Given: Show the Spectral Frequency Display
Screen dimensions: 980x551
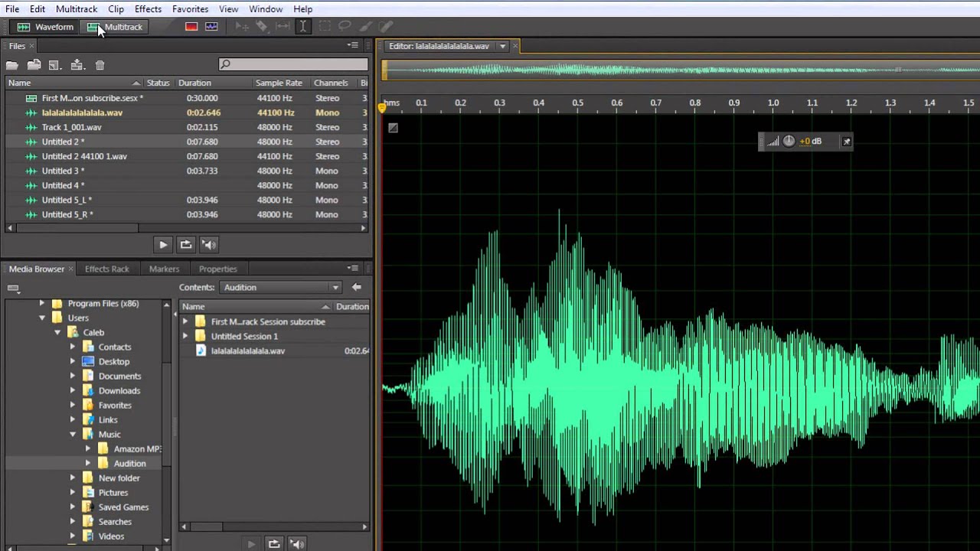Looking at the screenshot, I should 191,27.
